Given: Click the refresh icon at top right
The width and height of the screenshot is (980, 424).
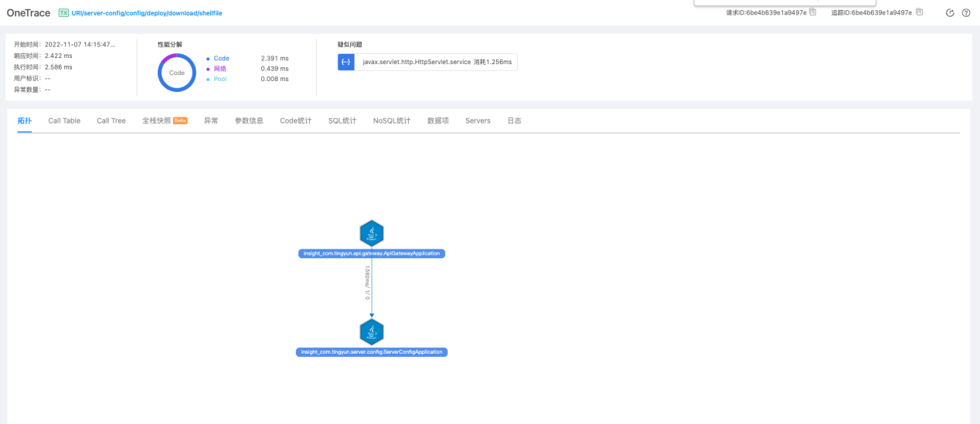Looking at the screenshot, I should click(x=950, y=13).
